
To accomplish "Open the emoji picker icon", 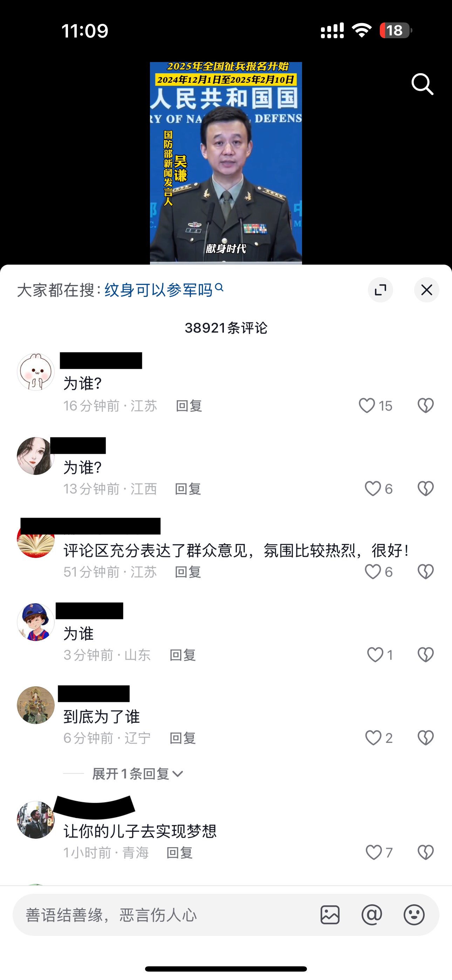I will coord(414,914).
